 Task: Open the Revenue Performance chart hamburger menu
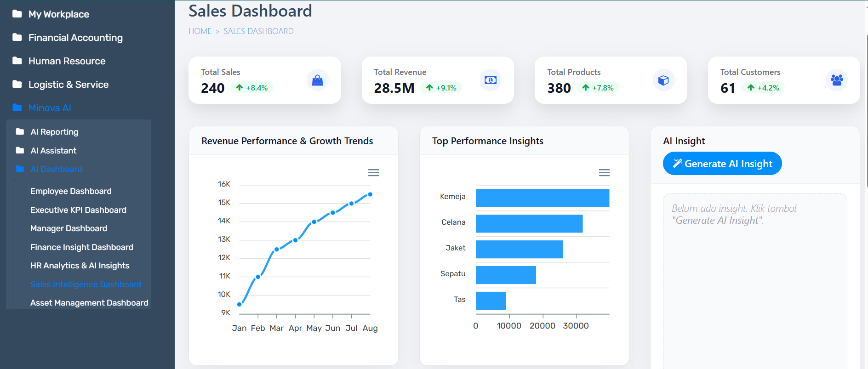coord(373,173)
